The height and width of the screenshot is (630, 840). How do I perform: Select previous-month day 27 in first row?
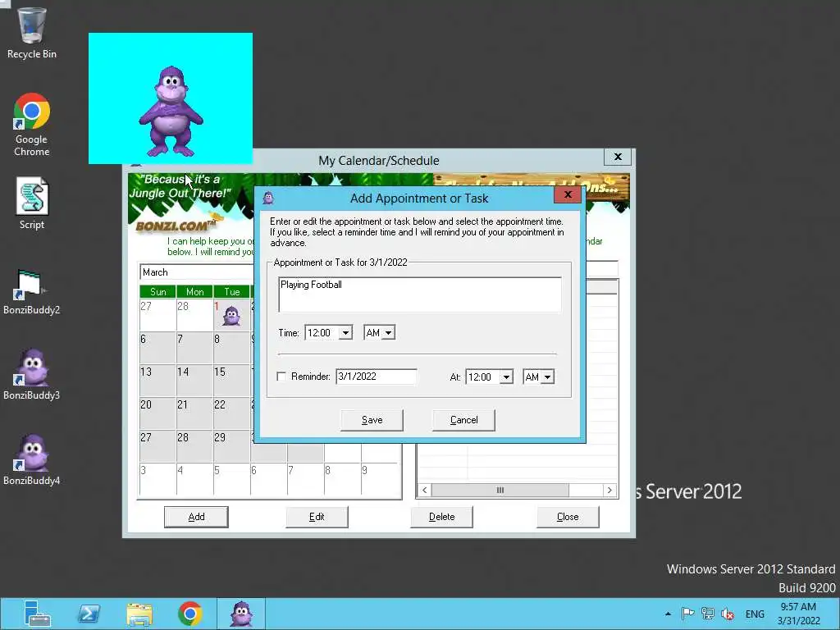[x=157, y=314]
